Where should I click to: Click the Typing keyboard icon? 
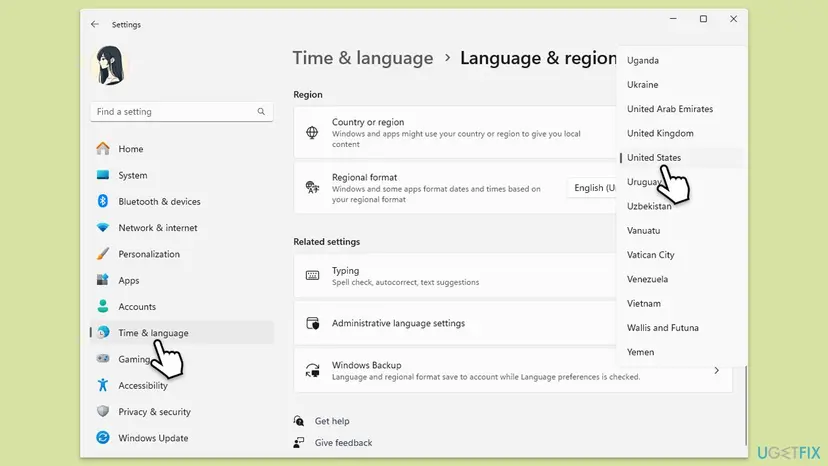(312, 275)
